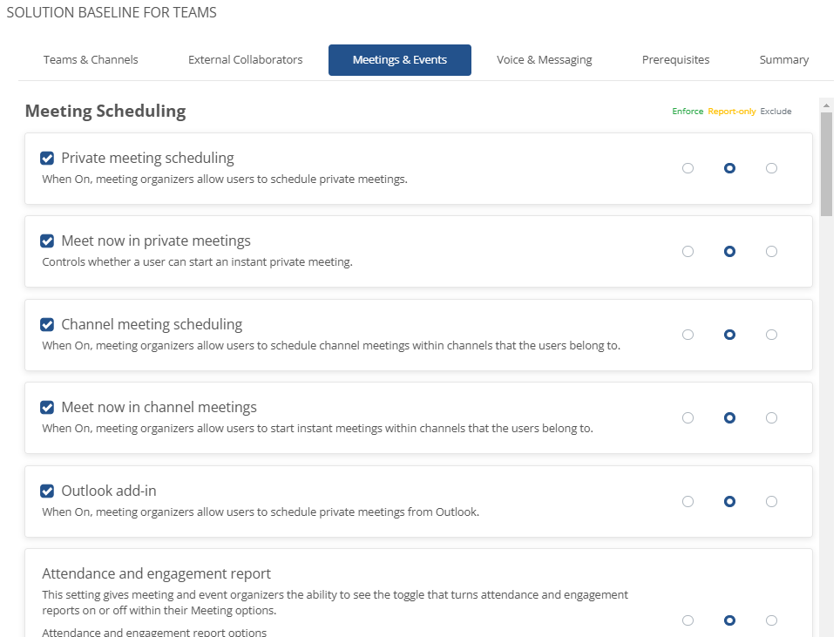
Task: Uncheck Meet now in channel meetings checkbox
Action: tap(47, 408)
